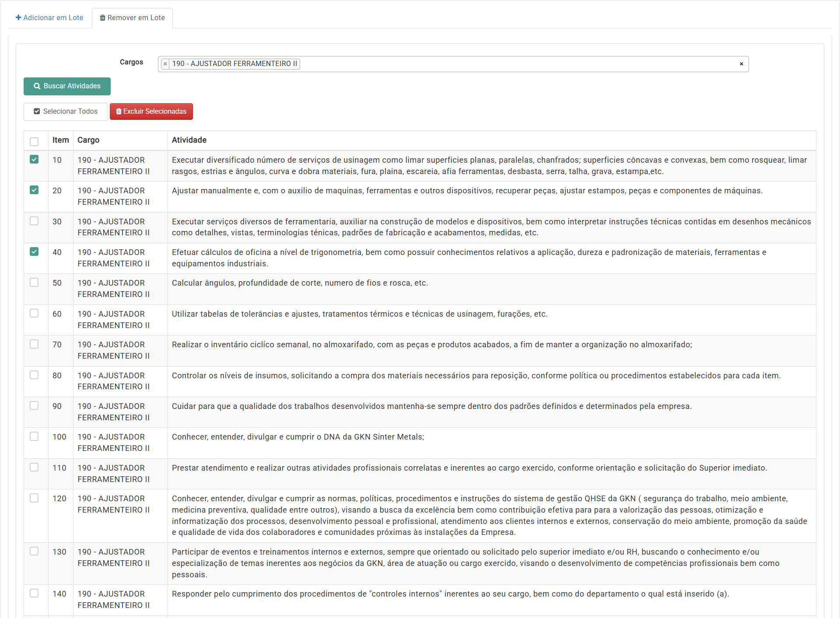Select the item 50 checkbox
Image resolution: width=840 pixels, height=618 pixels.
[34, 283]
